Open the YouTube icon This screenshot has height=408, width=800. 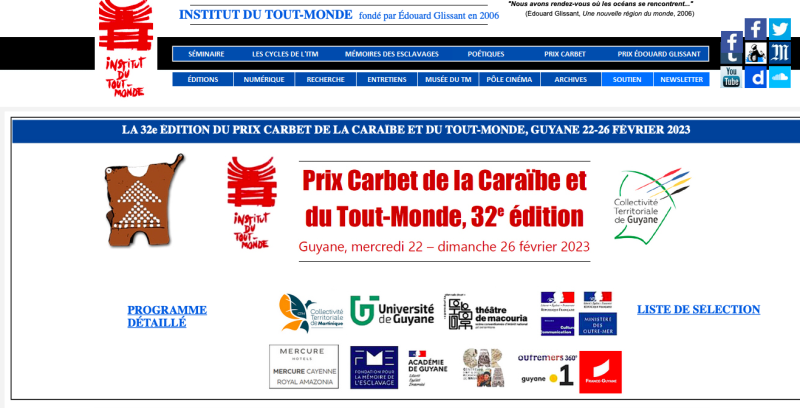pos(732,77)
